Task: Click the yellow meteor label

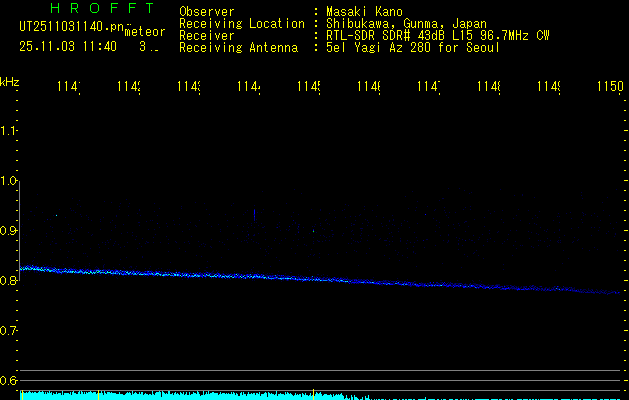Action: click(145, 32)
